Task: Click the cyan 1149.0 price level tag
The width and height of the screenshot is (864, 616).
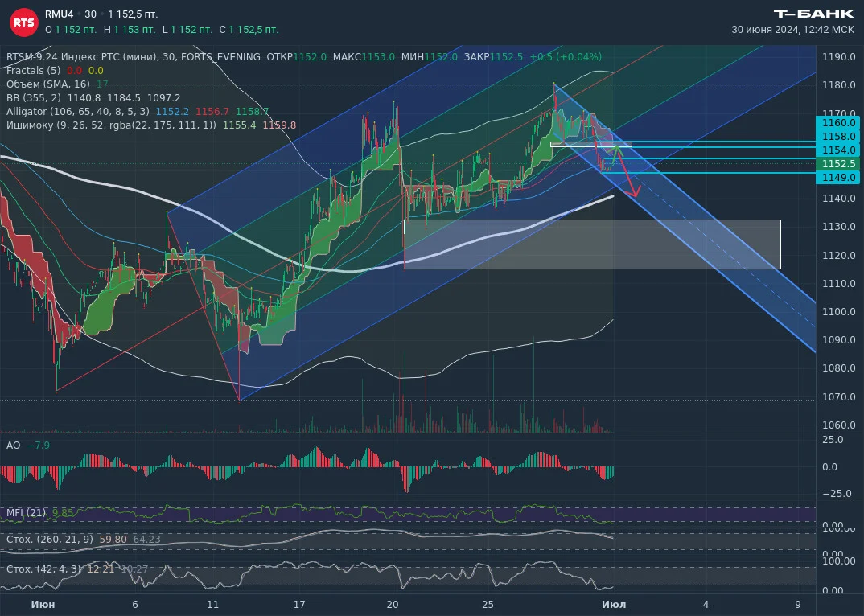Action: click(x=839, y=178)
